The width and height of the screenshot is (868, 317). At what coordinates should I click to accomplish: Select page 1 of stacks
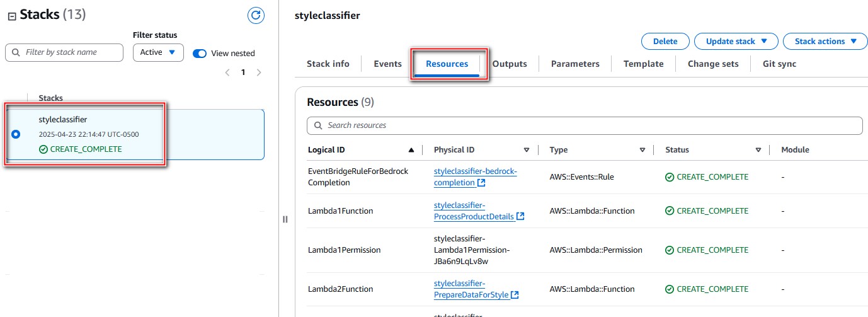(x=243, y=72)
